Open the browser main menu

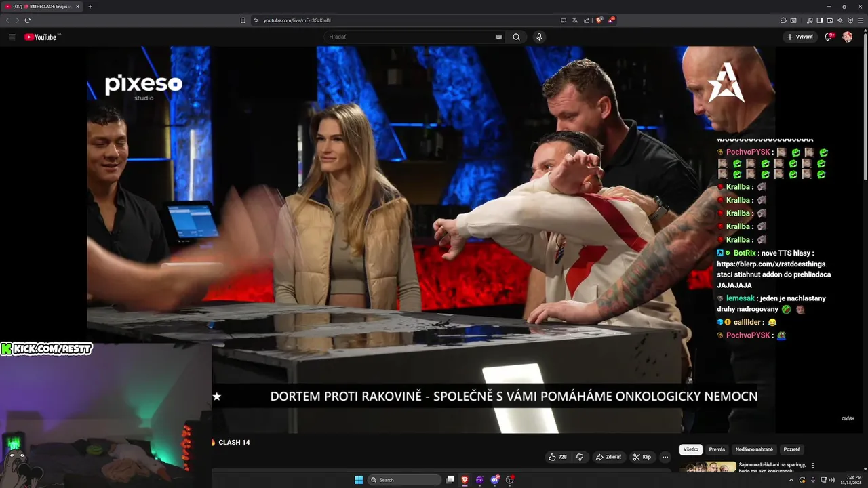[860, 20]
